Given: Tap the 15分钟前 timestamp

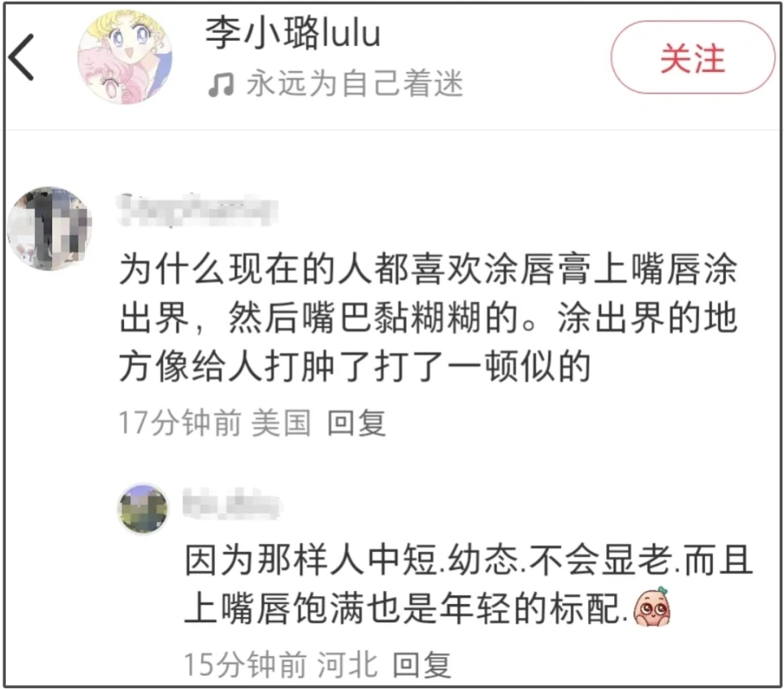Looking at the screenshot, I should tap(246, 665).
